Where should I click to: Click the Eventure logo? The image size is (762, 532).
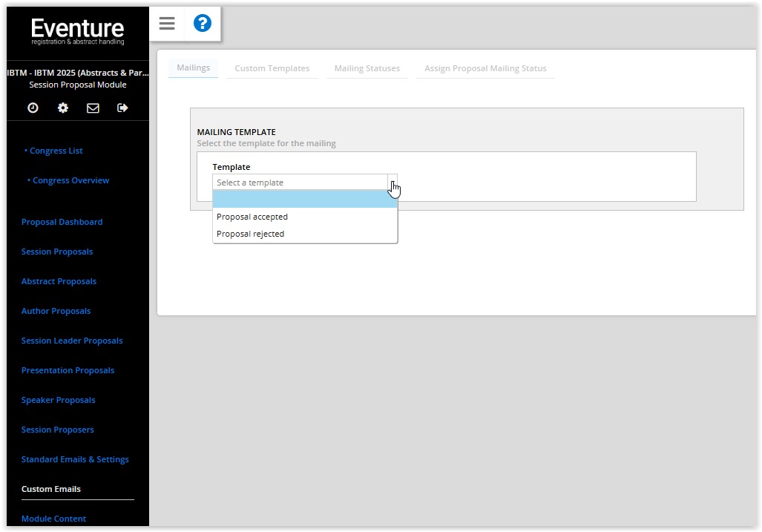click(x=78, y=31)
